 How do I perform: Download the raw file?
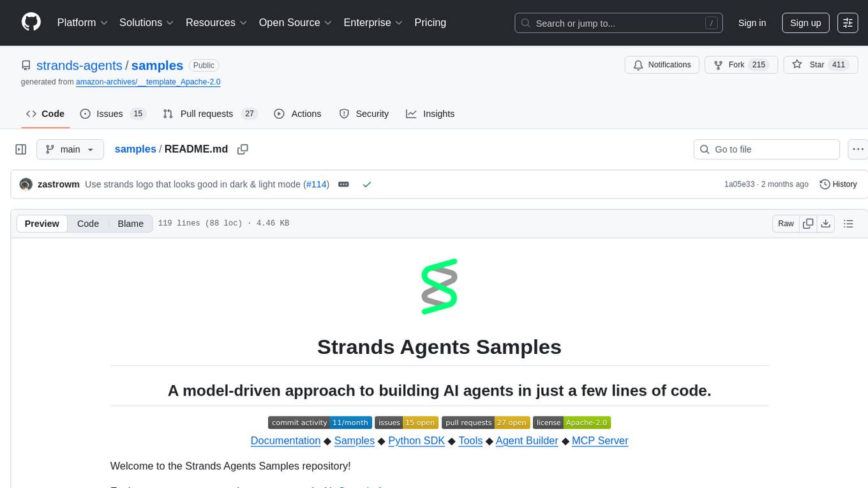(x=826, y=224)
